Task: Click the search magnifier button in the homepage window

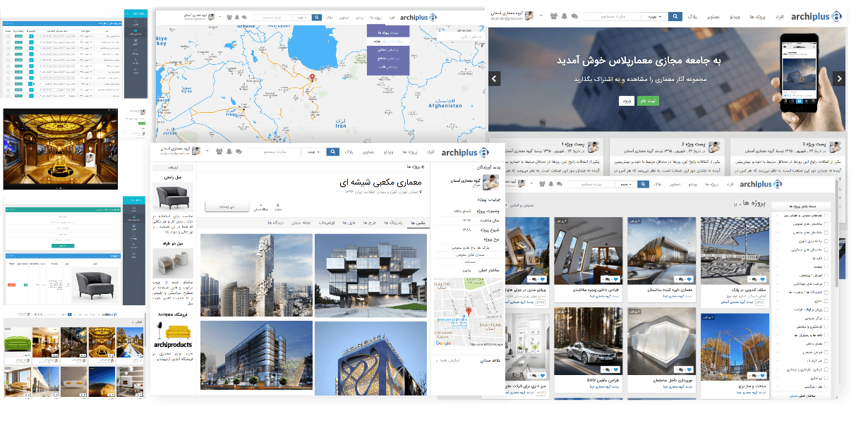Action: pyautogui.click(x=675, y=16)
